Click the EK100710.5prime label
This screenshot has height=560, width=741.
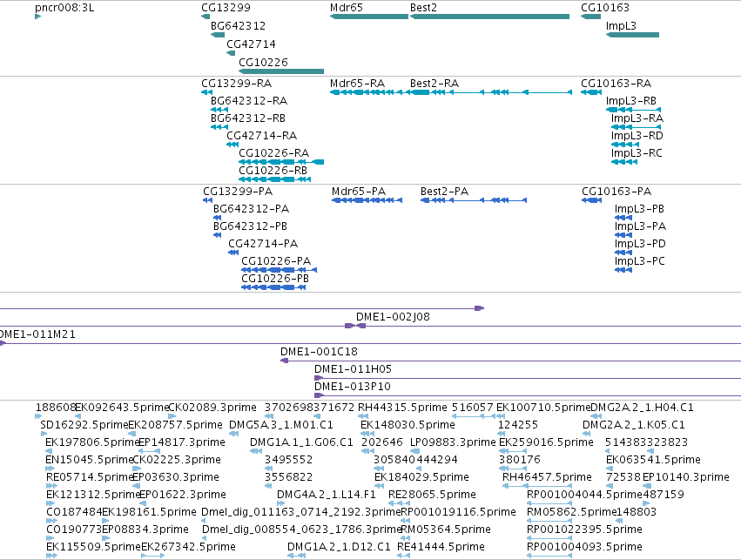(x=543, y=408)
